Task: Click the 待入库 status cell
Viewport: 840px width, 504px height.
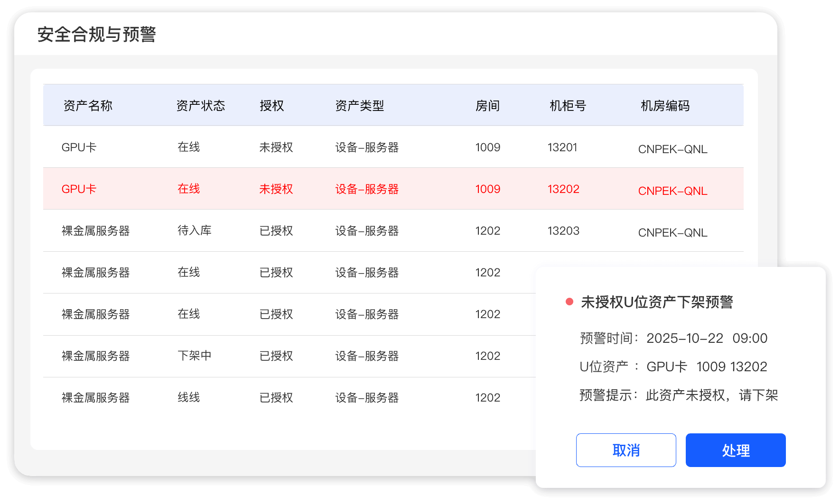Action: (x=194, y=231)
